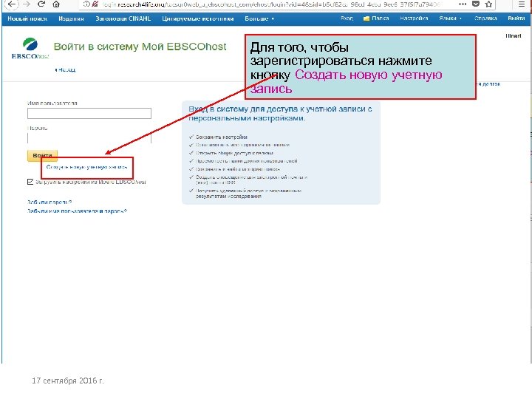Click the password input field
This screenshot has height=399, width=532.
click(89, 138)
